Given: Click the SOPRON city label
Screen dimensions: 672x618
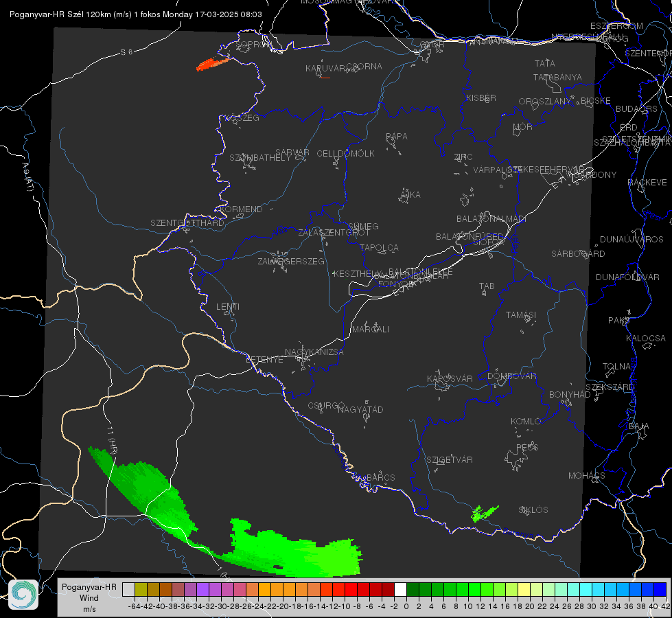Looking at the screenshot, I should click(253, 44).
